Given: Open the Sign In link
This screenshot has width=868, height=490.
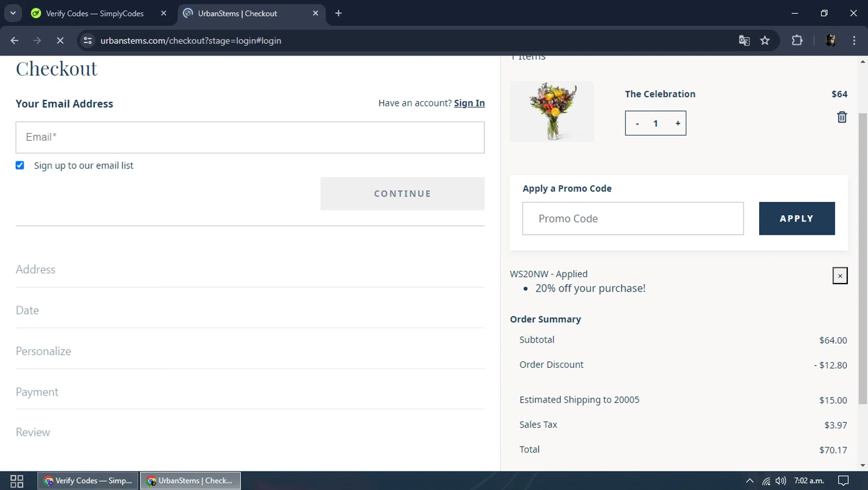Looking at the screenshot, I should coord(469,103).
